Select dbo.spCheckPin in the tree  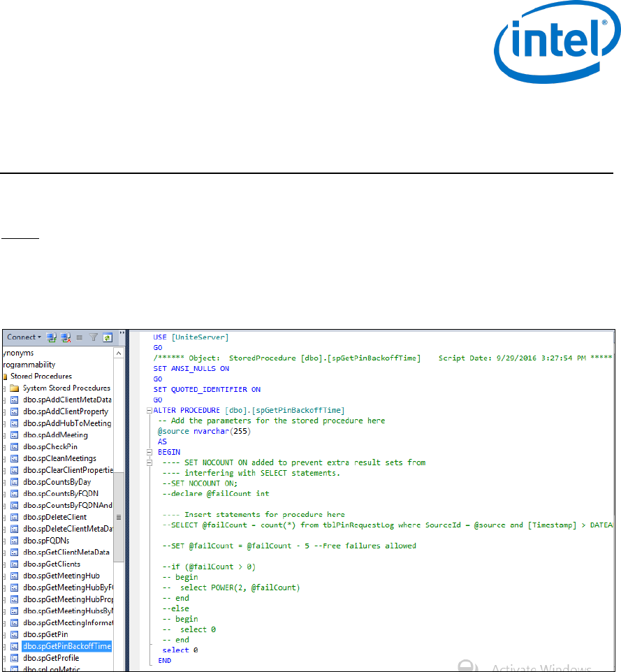pos(51,447)
